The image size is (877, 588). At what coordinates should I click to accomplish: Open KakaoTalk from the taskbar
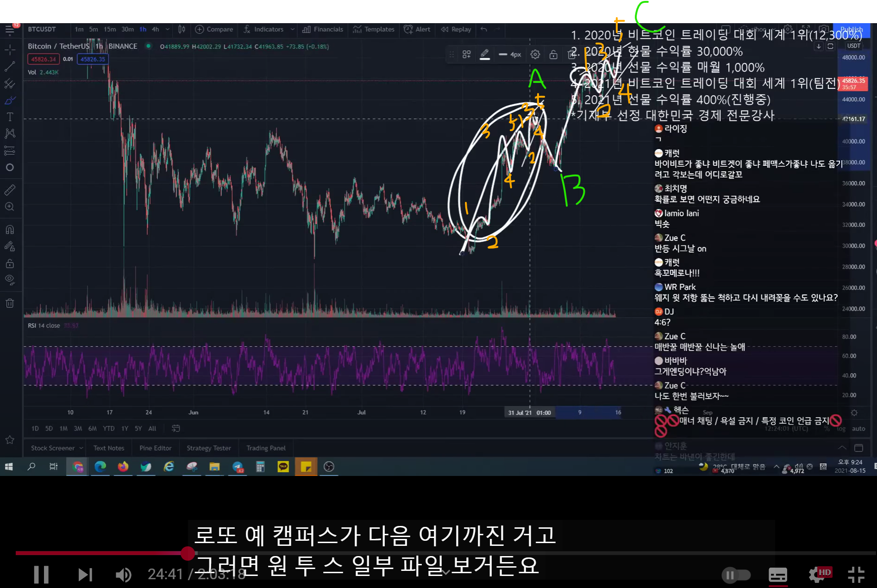[x=283, y=467]
